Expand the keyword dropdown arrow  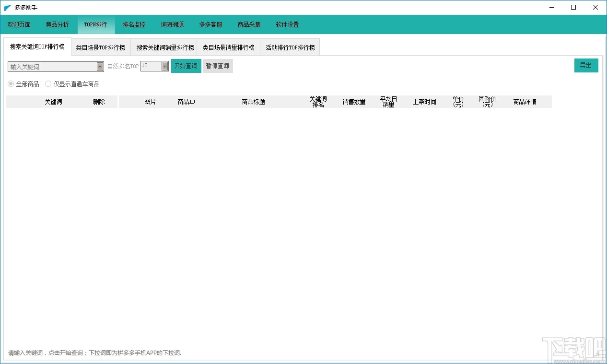tap(100, 67)
